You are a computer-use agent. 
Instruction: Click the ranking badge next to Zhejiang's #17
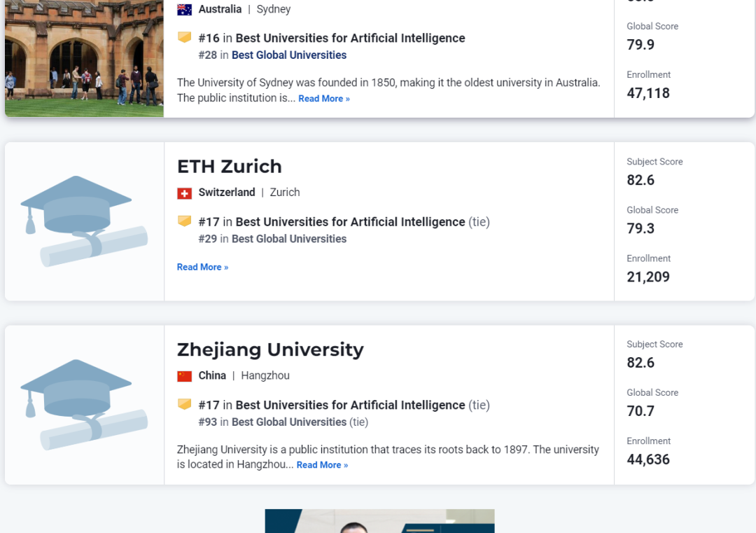183,404
